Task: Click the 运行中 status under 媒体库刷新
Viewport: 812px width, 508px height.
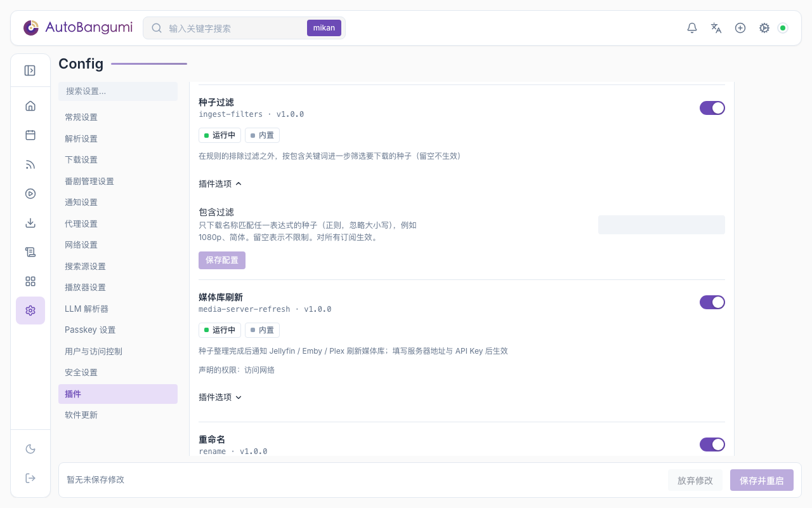Action: [x=219, y=330]
